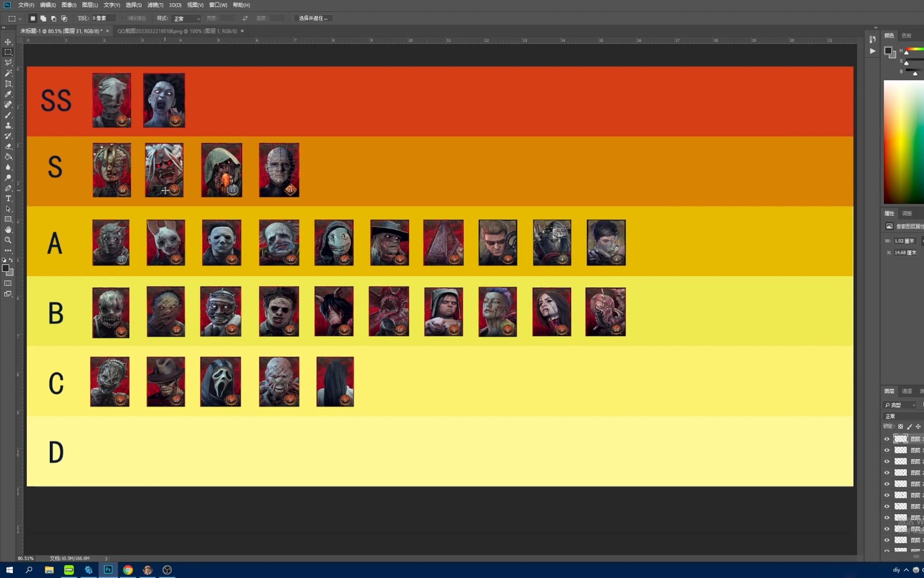The width and height of the screenshot is (924, 578).
Task: Close the QQ截图 document tab
Action: [x=242, y=31]
